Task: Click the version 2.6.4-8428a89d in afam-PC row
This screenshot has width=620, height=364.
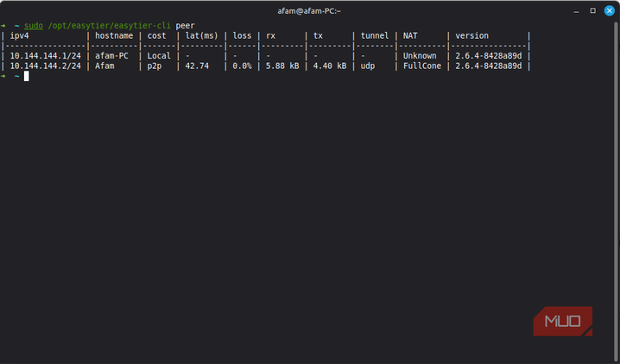Action: [x=489, y=56]
